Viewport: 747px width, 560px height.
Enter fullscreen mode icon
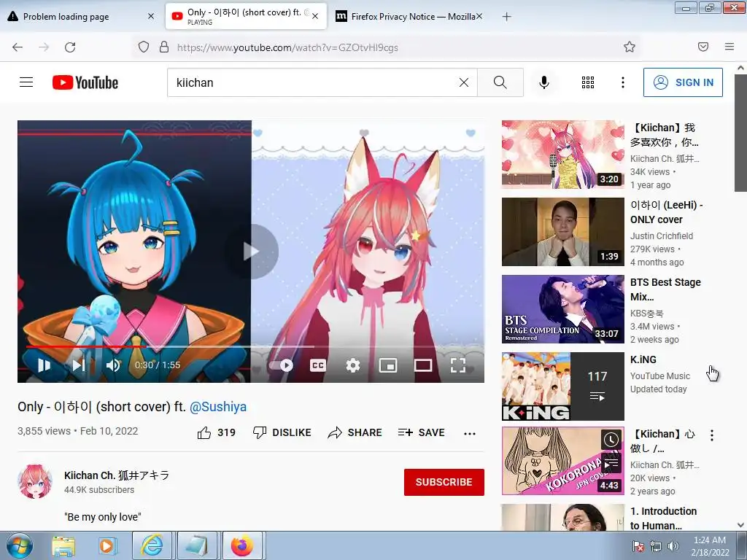click(x=458, y=365)
